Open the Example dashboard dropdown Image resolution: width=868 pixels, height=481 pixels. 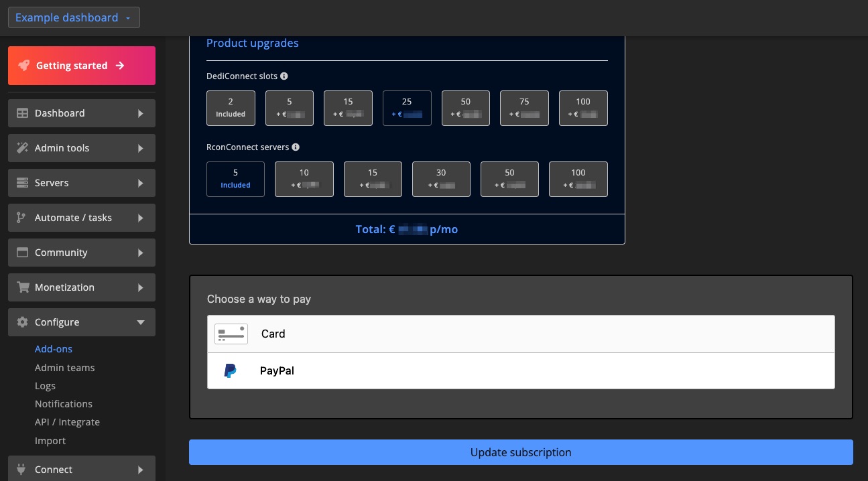(74, 17)
